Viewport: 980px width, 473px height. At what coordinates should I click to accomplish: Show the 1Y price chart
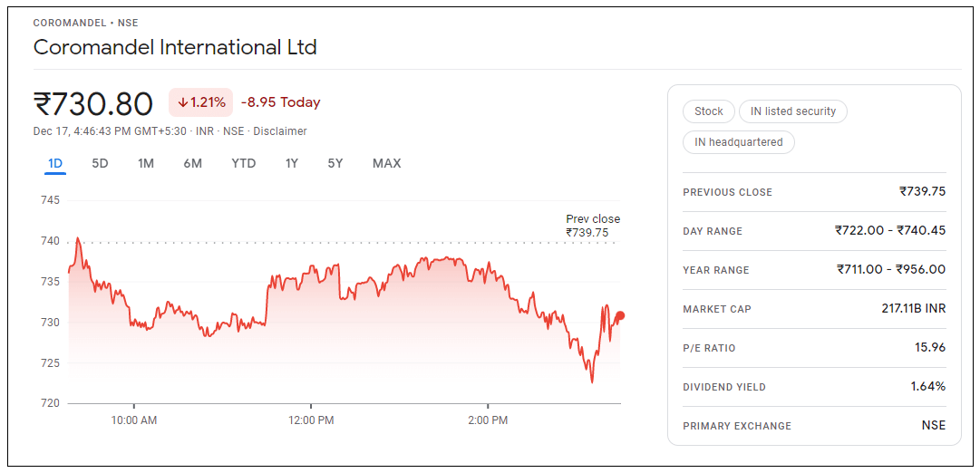click(x=291, y=163)
